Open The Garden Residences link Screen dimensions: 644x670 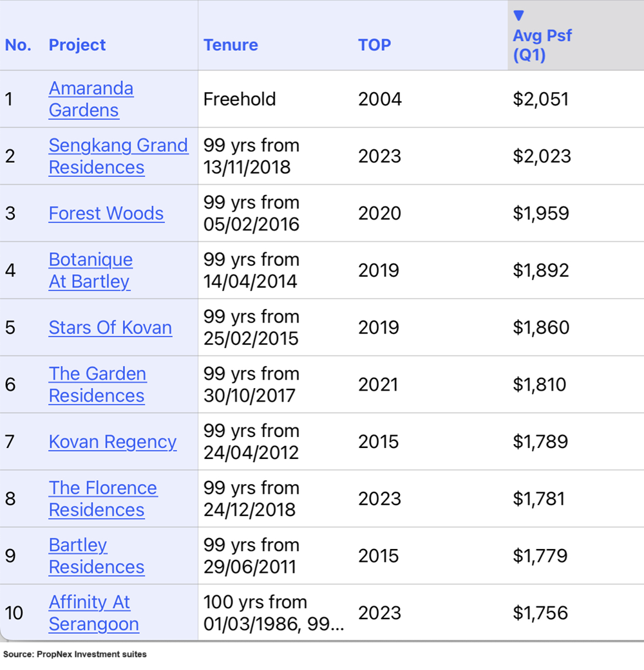pyautogui.click(x=97, y=384)
